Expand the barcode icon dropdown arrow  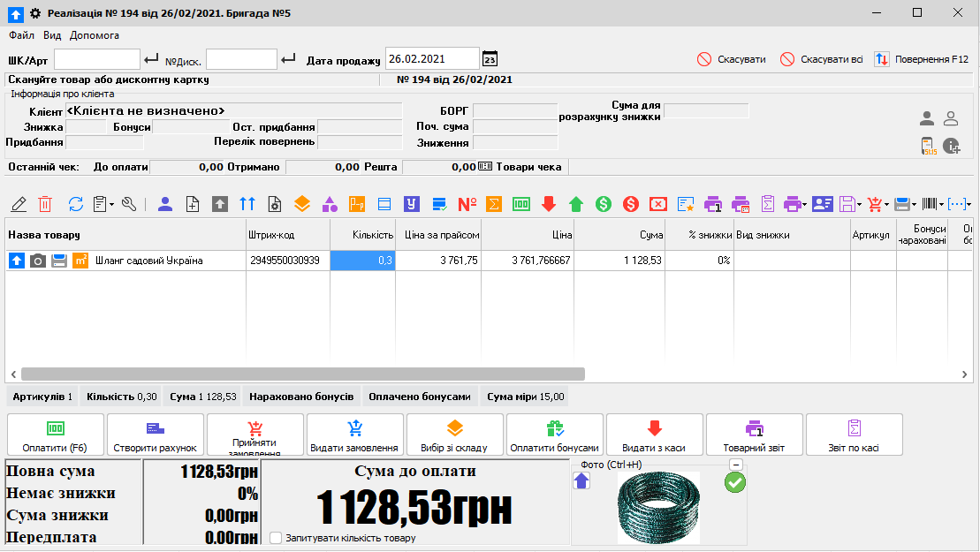942,204
